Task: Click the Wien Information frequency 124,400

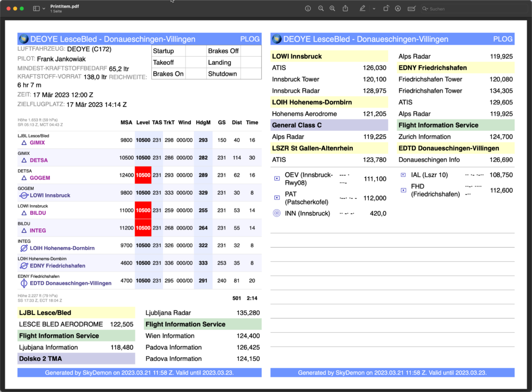Action: click(248, 336)
